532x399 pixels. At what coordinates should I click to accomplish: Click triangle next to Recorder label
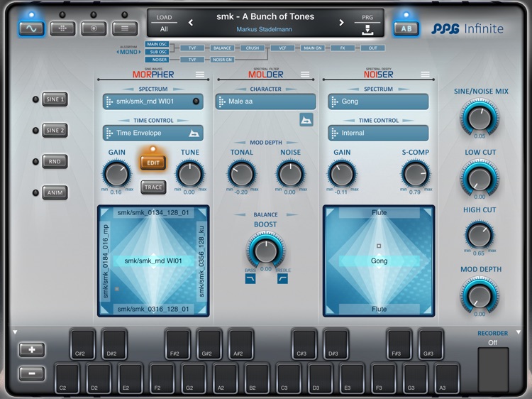(519, 332)
